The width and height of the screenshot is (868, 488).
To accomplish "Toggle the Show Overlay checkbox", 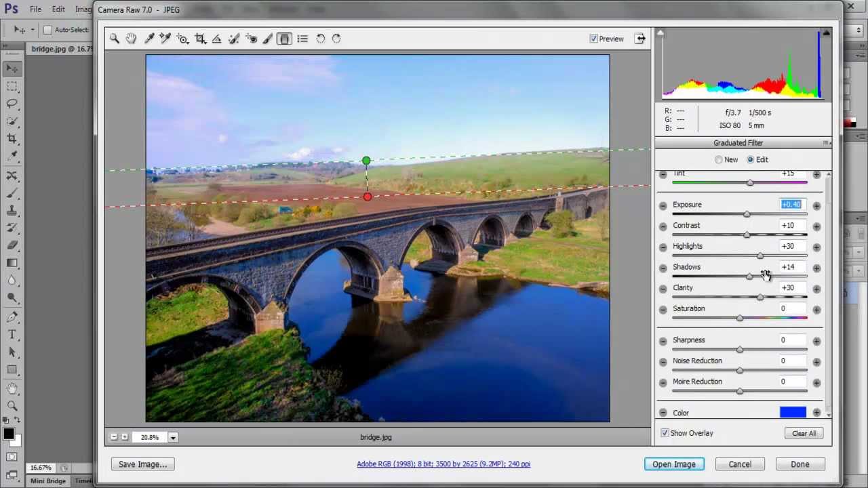I will [x=665, y=433].
